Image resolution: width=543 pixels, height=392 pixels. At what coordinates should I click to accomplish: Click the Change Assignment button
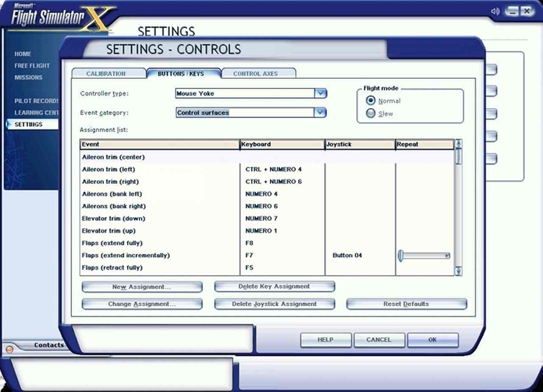(142, 304)
